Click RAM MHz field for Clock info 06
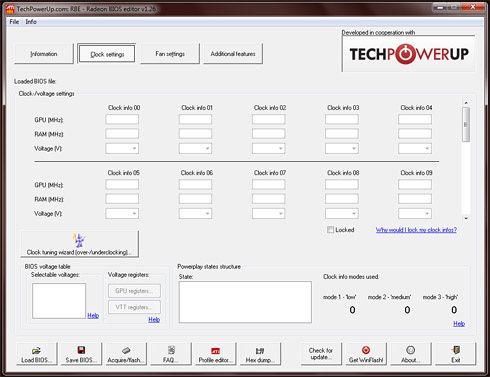490x377 pixels. (x=195, y=199)
